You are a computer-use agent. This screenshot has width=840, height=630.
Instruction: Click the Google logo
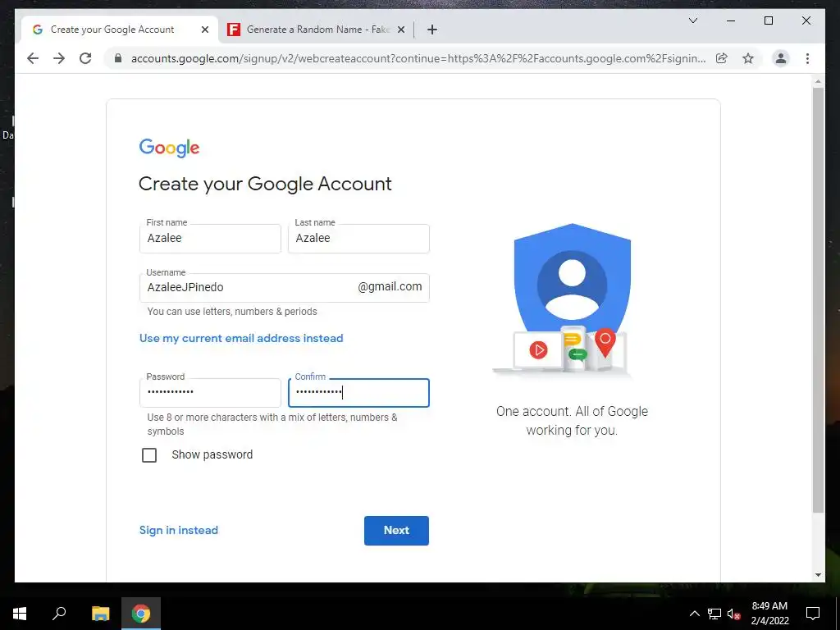click(x=169, y=148)
